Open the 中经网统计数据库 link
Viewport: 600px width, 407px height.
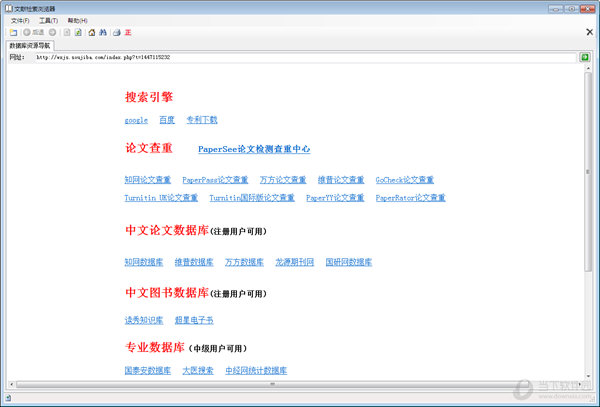tap(256, 370)
